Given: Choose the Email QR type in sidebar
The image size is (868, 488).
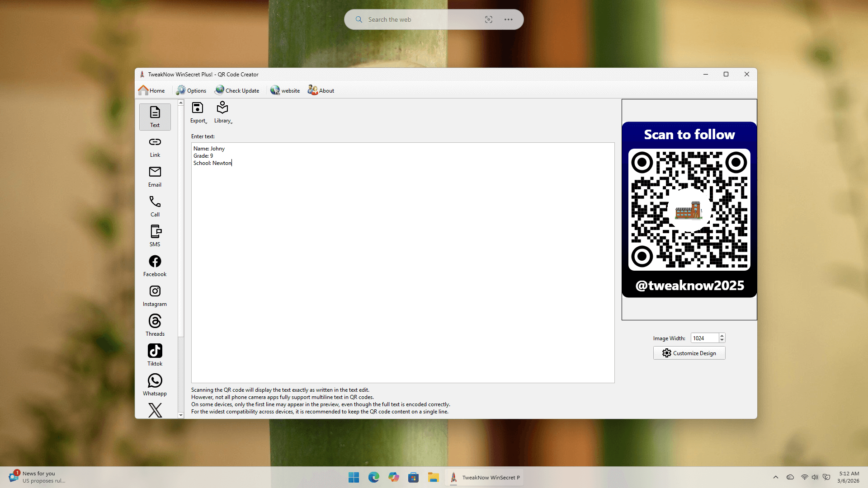Looking at the screenshot, I should (155, 176).
